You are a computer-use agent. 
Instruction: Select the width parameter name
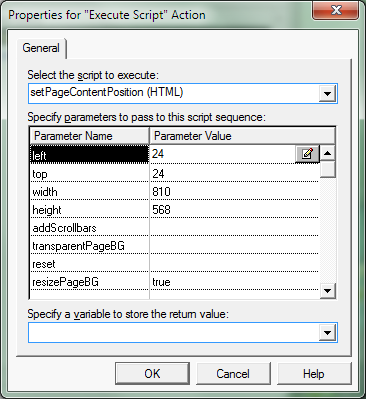pyautogui.click(x=89, y=192)
